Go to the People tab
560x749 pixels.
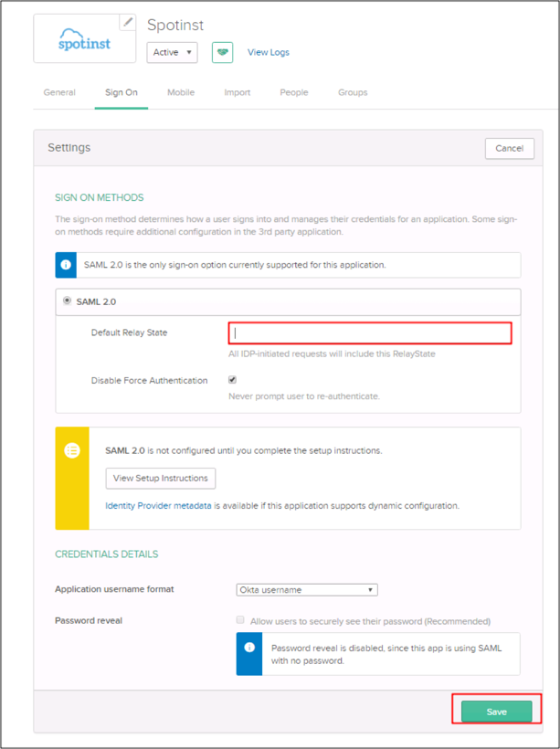pyautogui.click(x=294, y=92)
